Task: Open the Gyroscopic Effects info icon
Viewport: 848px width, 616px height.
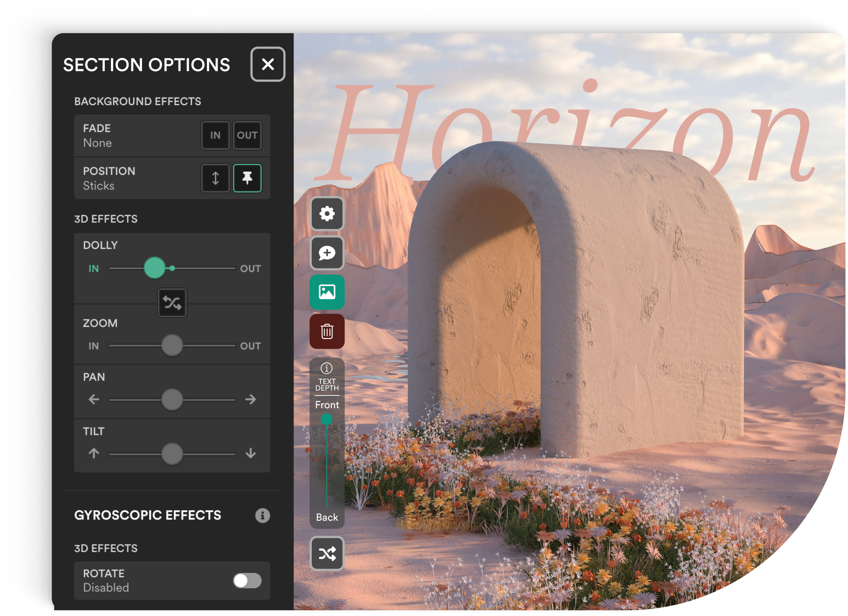Action: (262, 515)
